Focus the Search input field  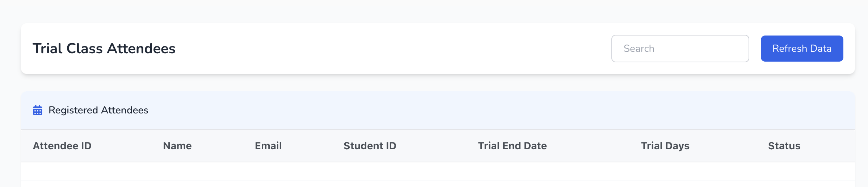(680, 49)
